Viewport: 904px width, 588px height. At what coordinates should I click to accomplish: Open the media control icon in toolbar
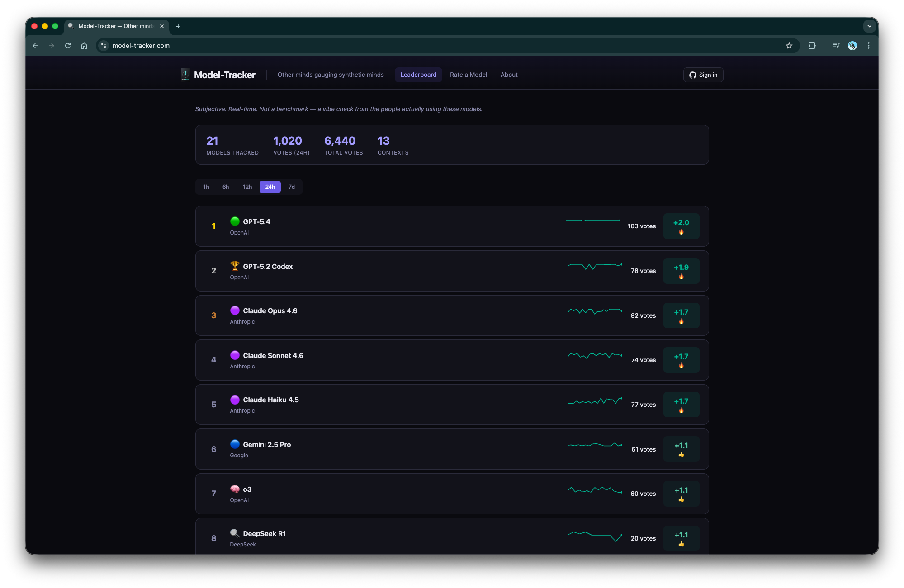tap(836, 46)
